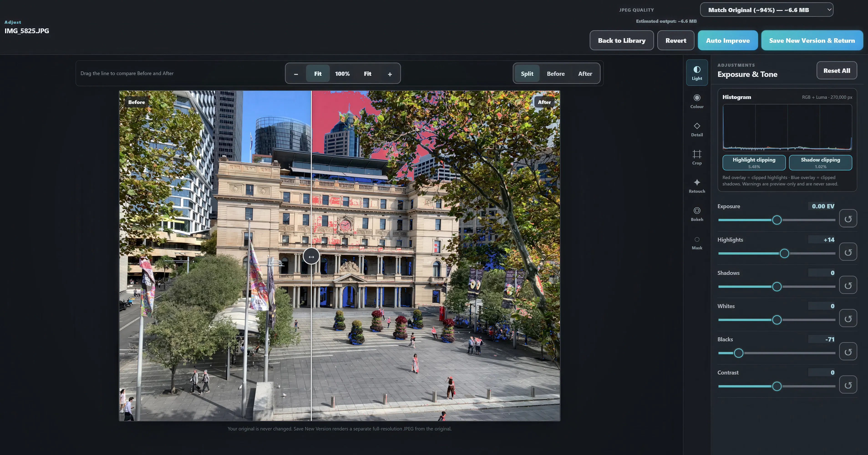The height and width of the screenshot is (455, 868).
Task: Open the Colour adjustments panel
Action: coord(697,101)
